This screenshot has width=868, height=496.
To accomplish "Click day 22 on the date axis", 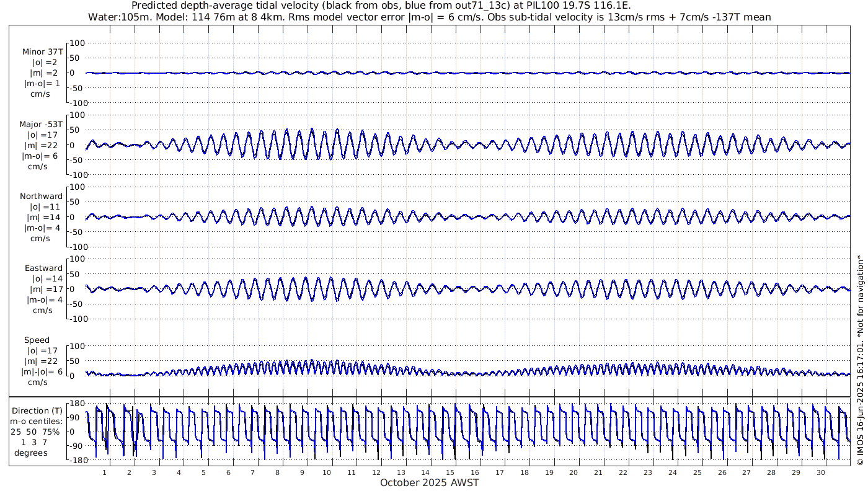I will coord(623,472).
